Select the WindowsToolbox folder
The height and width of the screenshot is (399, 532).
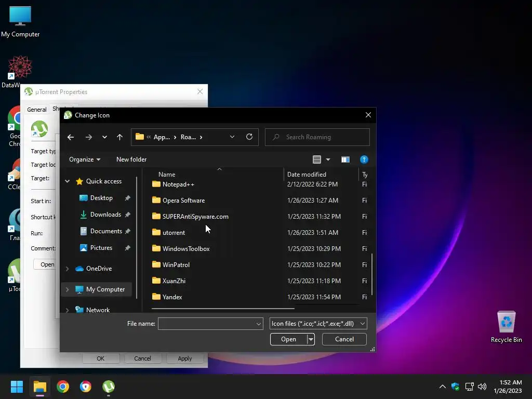click(186, 249)
